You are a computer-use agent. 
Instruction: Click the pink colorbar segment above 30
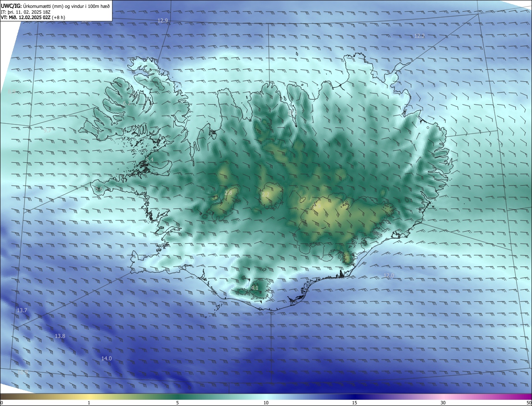443,396
